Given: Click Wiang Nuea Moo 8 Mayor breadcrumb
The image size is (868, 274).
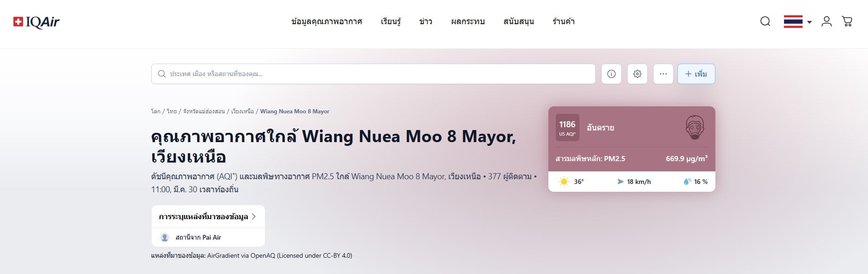Looking at the screenshot, I should pyautogui.click(x=295, y=111).
